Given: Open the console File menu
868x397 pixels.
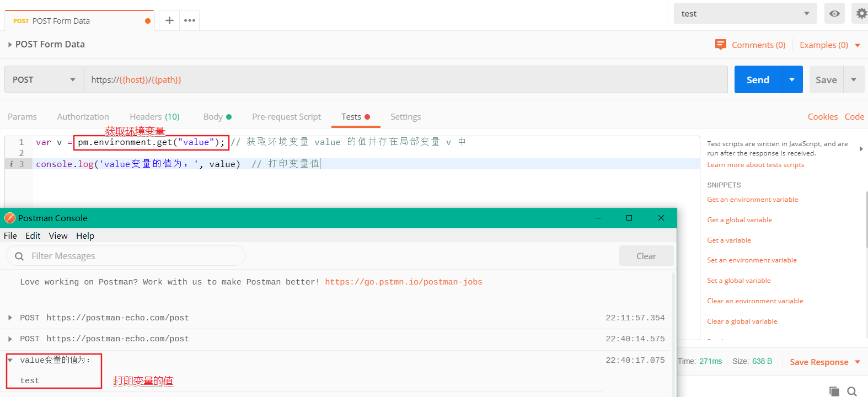Looking at the screenshot, I should click(10, 235).
